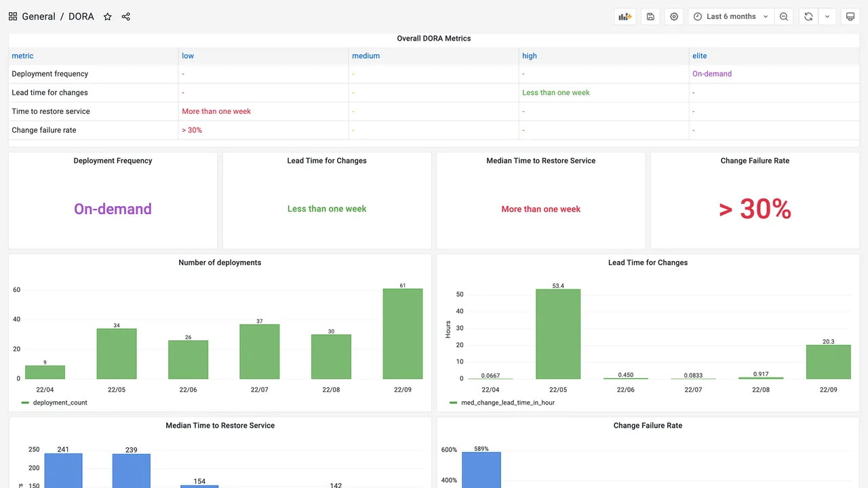Select the Deployment frequency row label
Screen dimensions: 868x488
point(50,74)
